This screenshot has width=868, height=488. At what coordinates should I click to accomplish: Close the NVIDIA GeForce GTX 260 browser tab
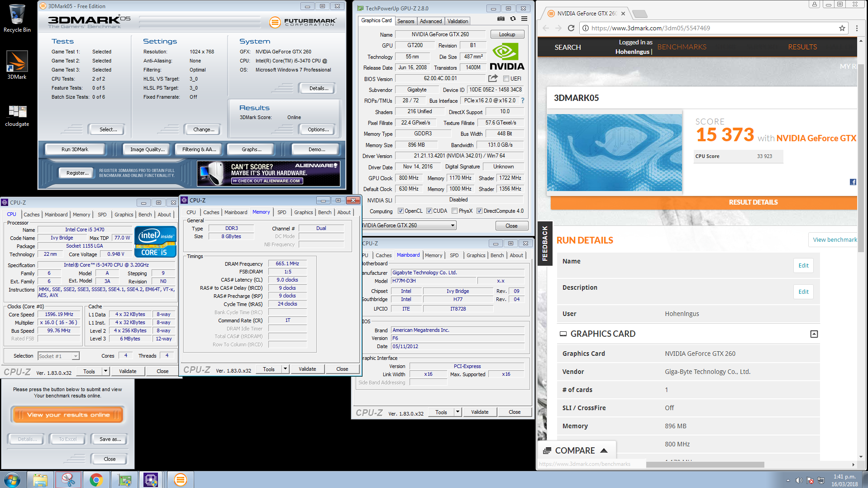coord(623,14)
